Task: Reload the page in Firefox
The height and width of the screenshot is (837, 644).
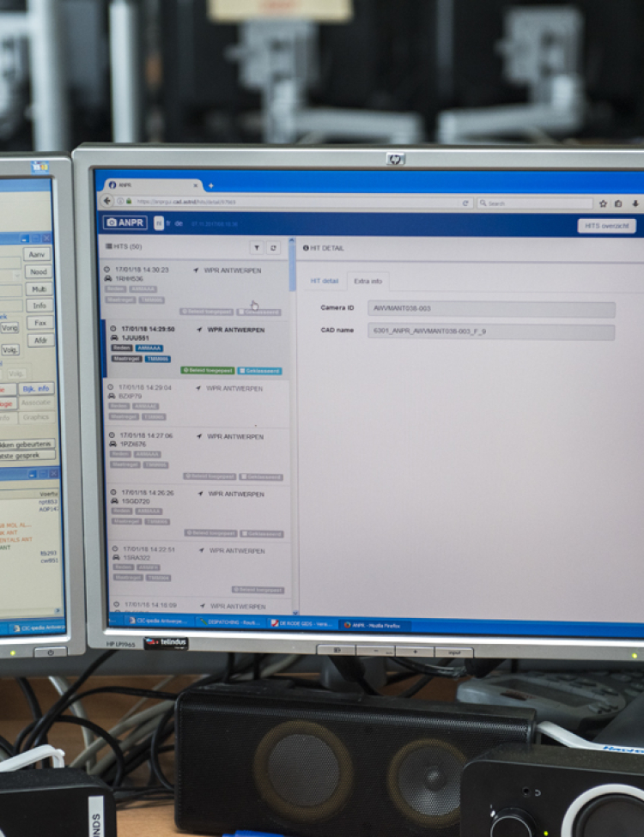Action: [x=465, y=203]
